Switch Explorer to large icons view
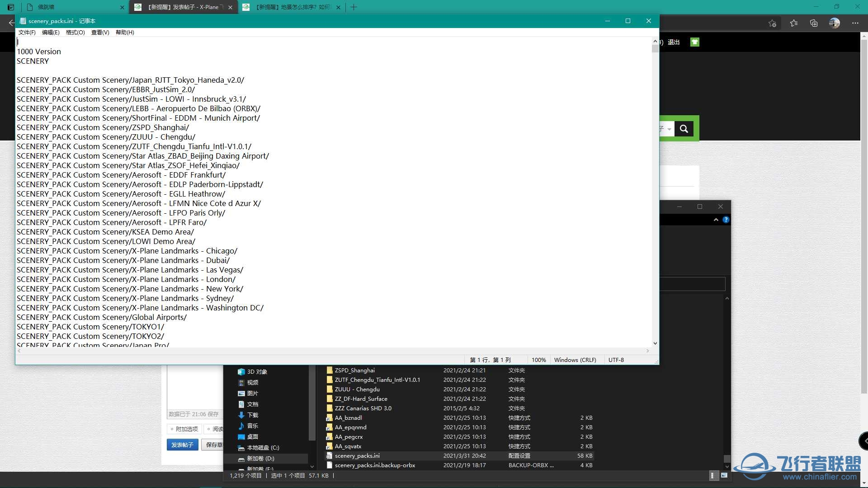 724,475
